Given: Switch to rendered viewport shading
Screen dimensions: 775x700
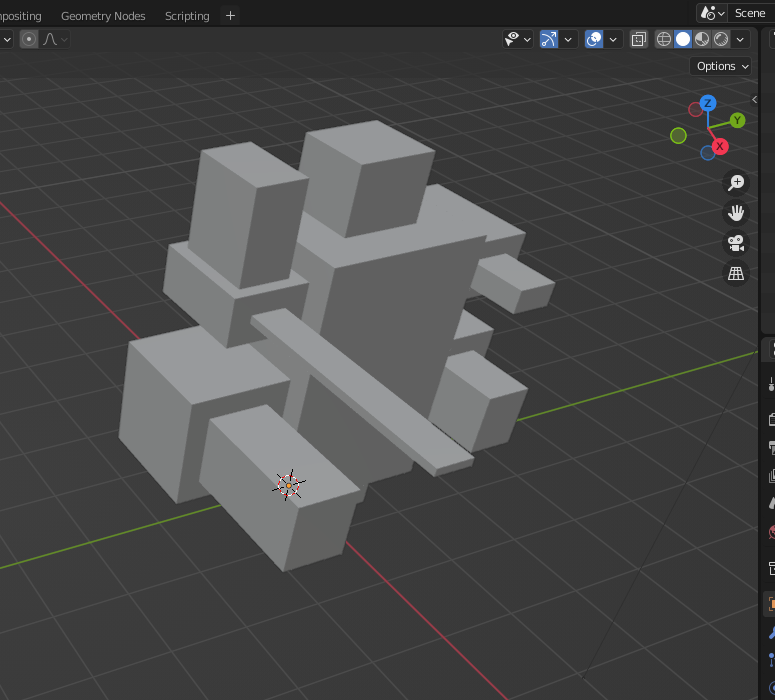Looking at the screenshot, I should (x=721, y=39).
